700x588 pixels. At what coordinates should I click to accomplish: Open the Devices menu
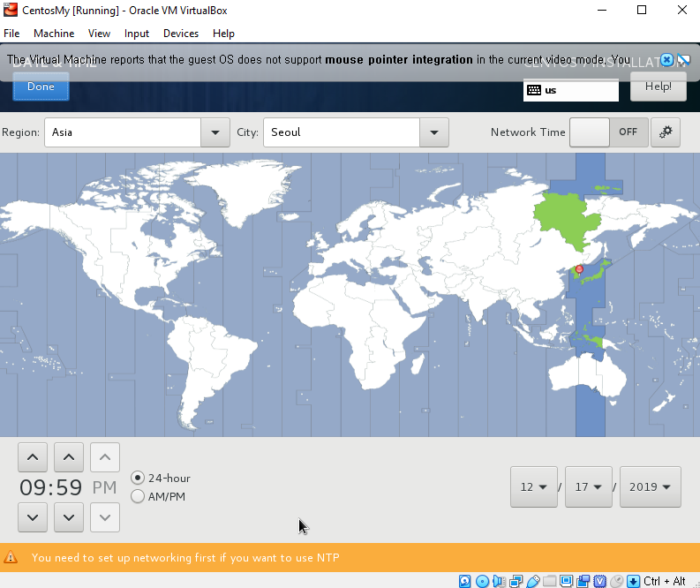click(181, 34)
